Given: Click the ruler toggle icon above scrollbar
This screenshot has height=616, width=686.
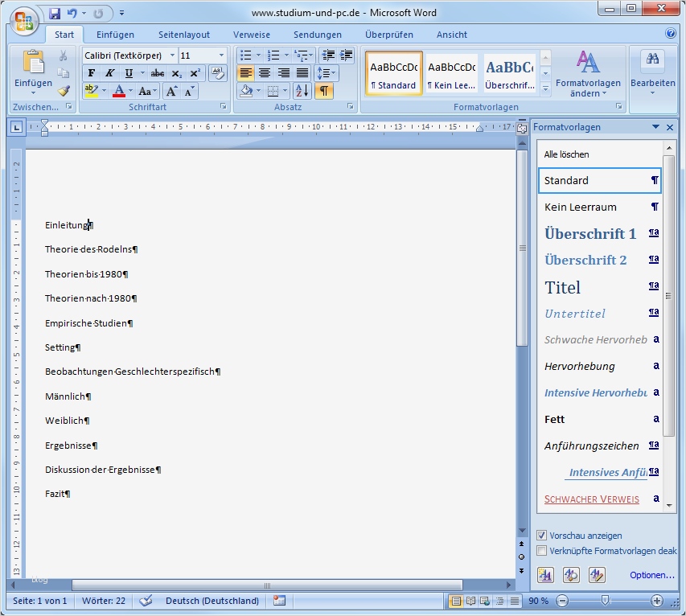Looking at the screenshot, I should click(521, 128).
